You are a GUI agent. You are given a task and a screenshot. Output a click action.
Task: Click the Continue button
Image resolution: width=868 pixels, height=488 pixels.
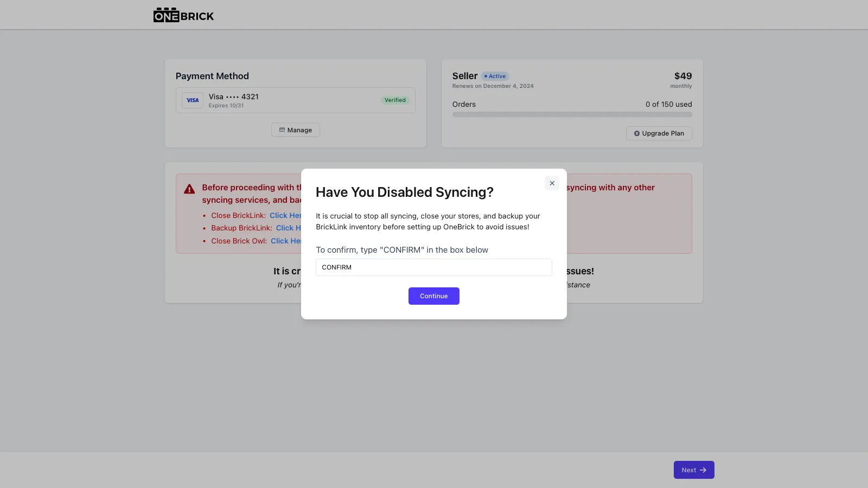point(434,296)
